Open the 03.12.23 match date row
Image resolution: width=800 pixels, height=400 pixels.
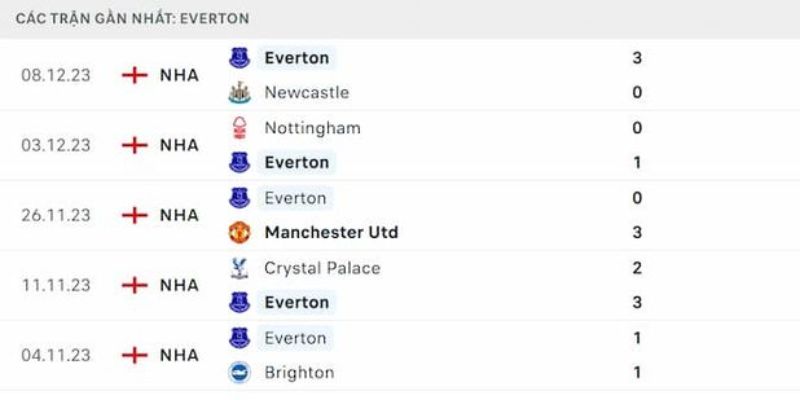click(x=400, y=145)
